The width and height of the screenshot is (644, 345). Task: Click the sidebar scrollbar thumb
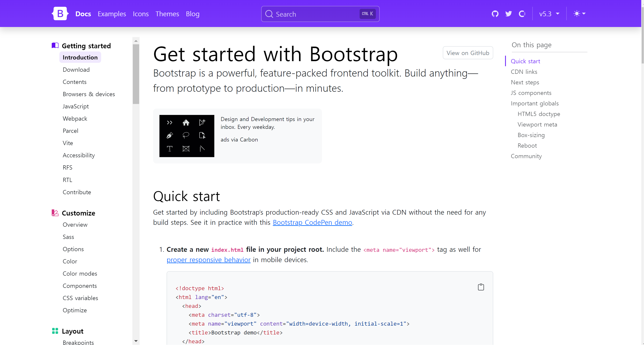(136, 74)
